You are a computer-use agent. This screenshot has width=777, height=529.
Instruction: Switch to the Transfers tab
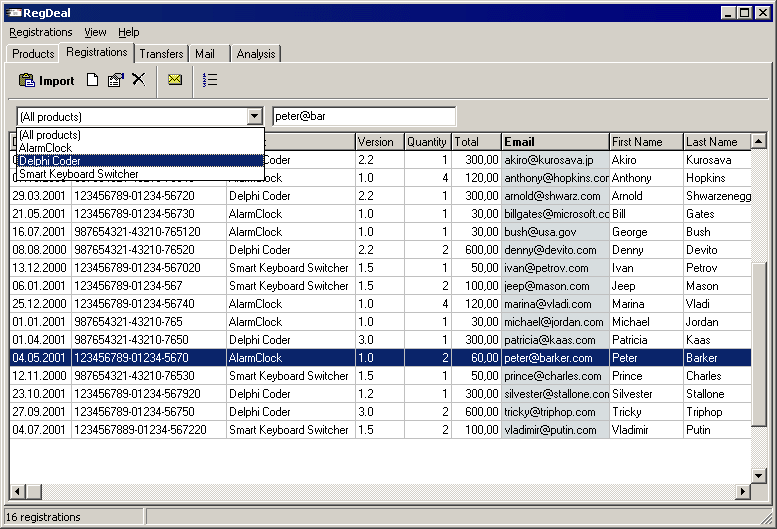point(161,53)
